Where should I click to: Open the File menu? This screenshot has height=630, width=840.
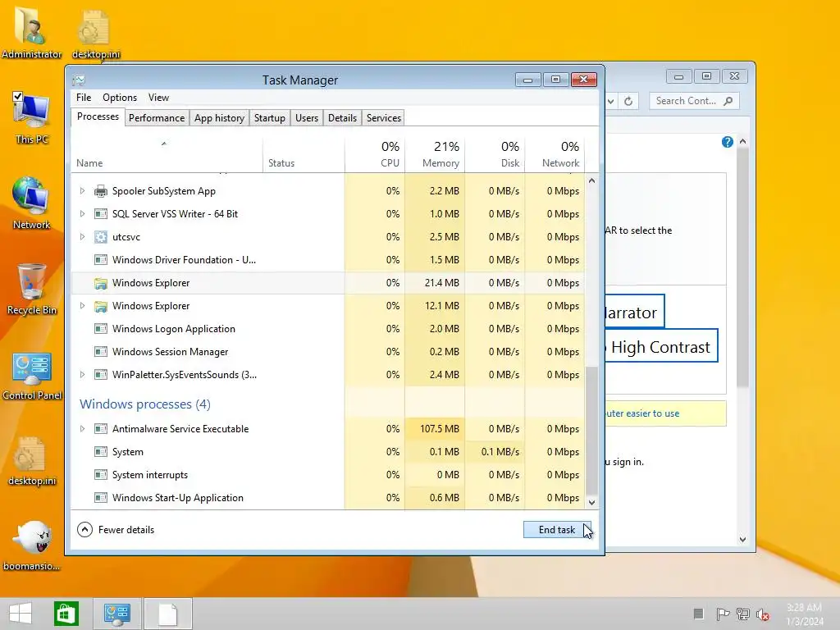pyautogui.click(x=84, y=98)
